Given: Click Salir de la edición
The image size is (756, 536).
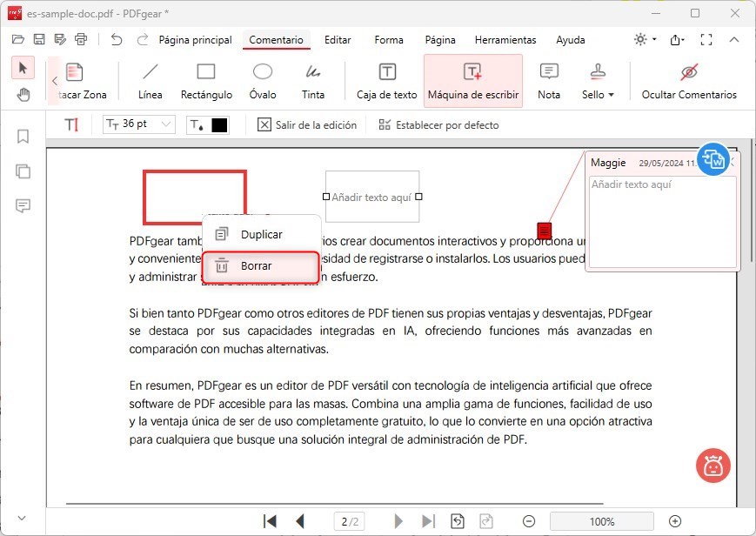Looking at the screenshot, I should [x=307, y=125].
